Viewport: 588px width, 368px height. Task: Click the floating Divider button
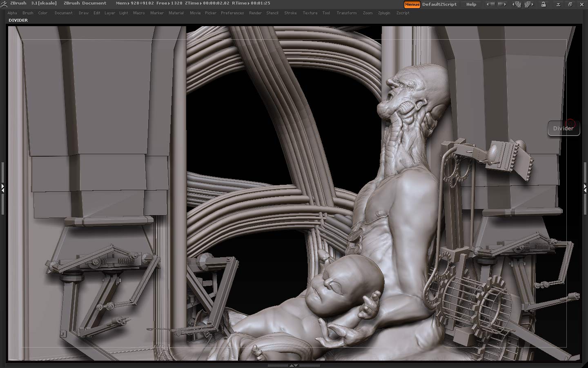[563, 128]
